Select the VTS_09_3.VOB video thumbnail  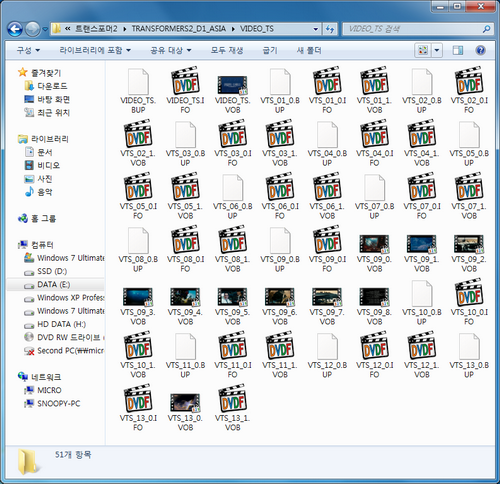(138, 297)
